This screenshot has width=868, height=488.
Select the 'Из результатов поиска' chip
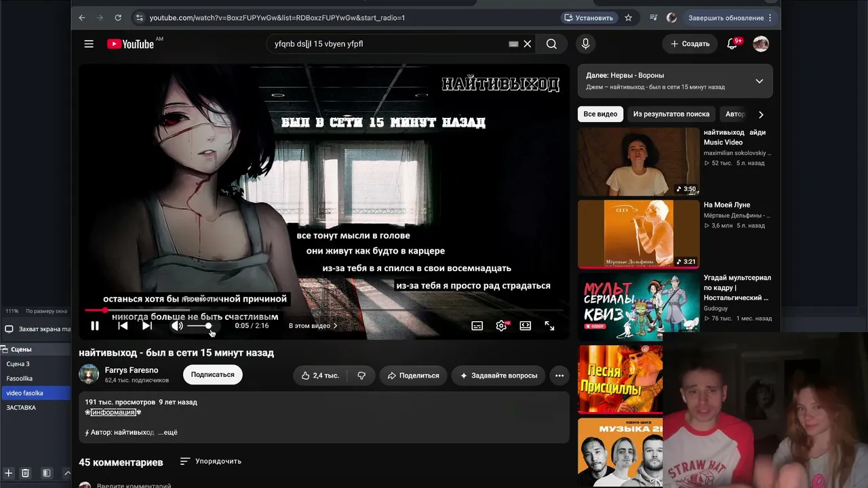pos(671,115)
